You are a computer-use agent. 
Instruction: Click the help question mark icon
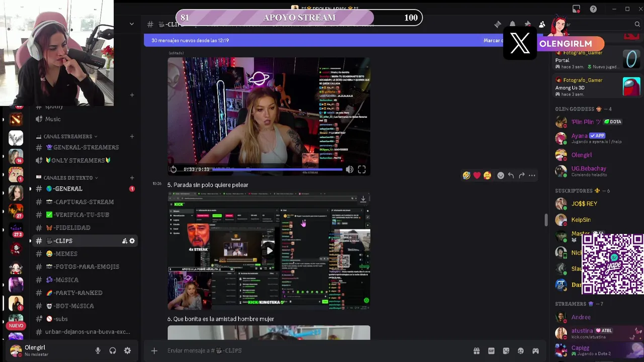tap(593, 9)
